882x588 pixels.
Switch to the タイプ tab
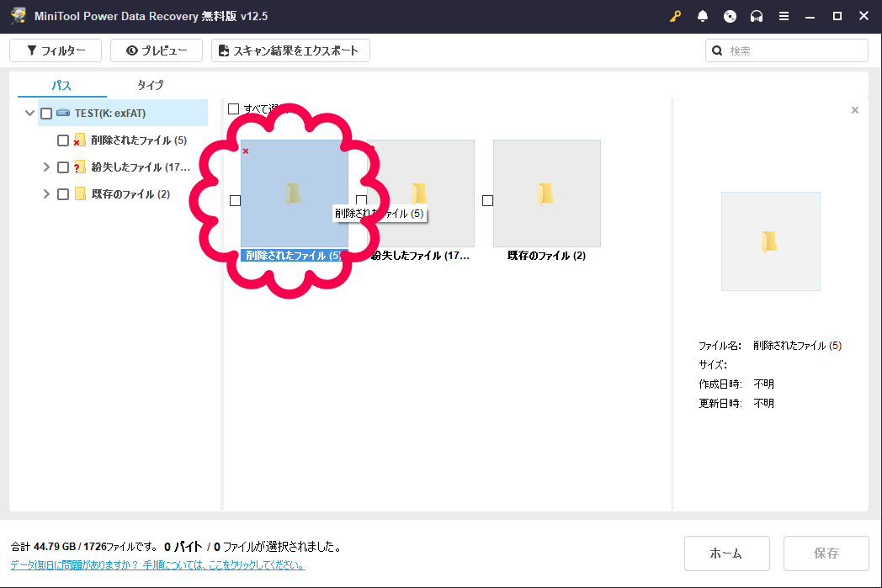150,85
